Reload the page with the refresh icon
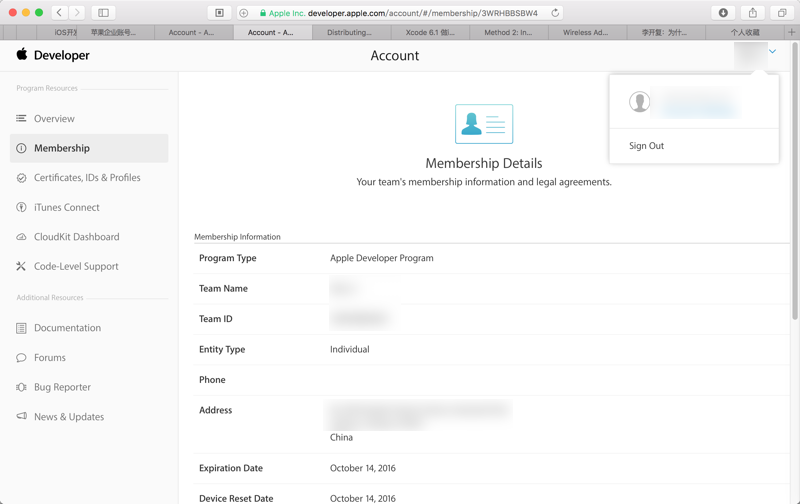800x504 pixels. pyautogui.click(x=555, y=13)
